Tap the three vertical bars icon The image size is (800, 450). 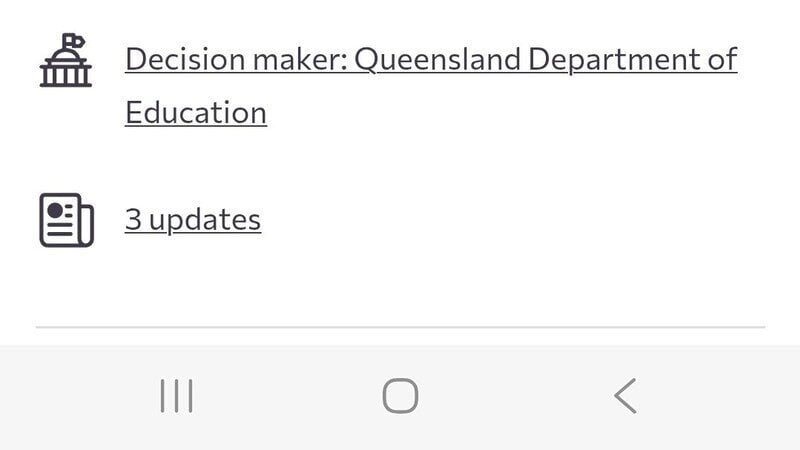click(177, 396)
